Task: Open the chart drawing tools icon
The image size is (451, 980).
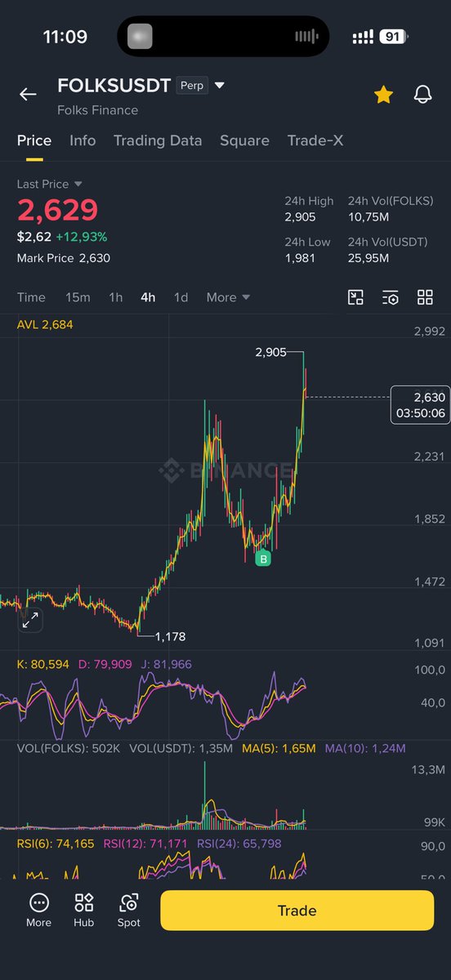Action: pyautogui.click(x=355, y=297)
